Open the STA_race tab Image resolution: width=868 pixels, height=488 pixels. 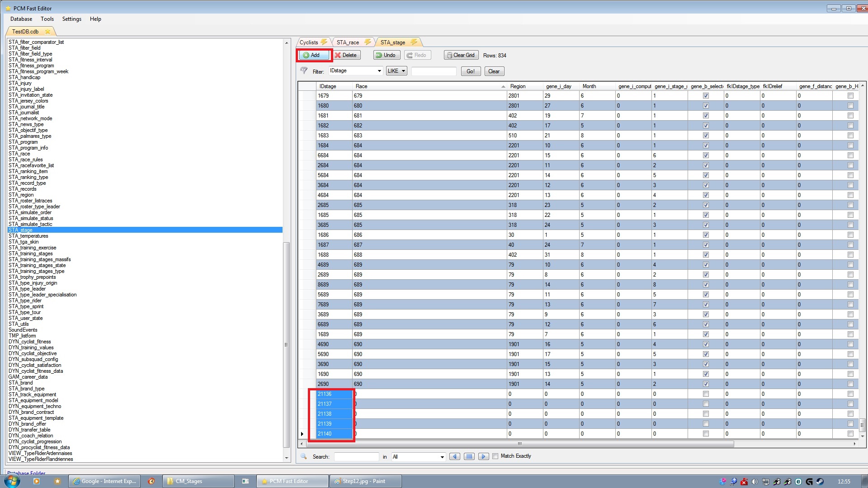[x=348, y=42]
